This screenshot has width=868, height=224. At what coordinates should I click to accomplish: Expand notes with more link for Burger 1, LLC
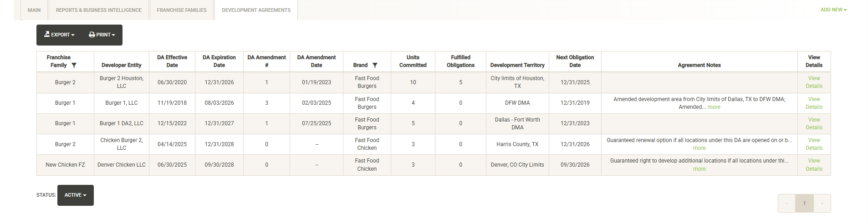[x=714, y=107]
